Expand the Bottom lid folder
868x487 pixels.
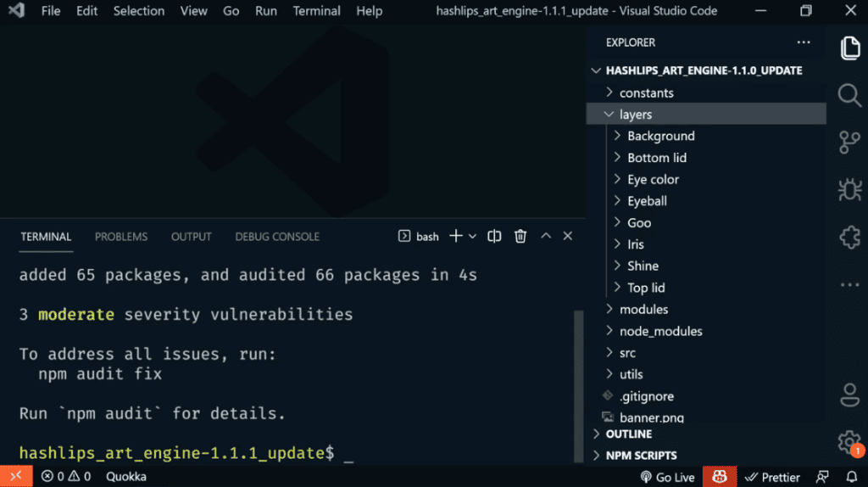click(617, 157)
